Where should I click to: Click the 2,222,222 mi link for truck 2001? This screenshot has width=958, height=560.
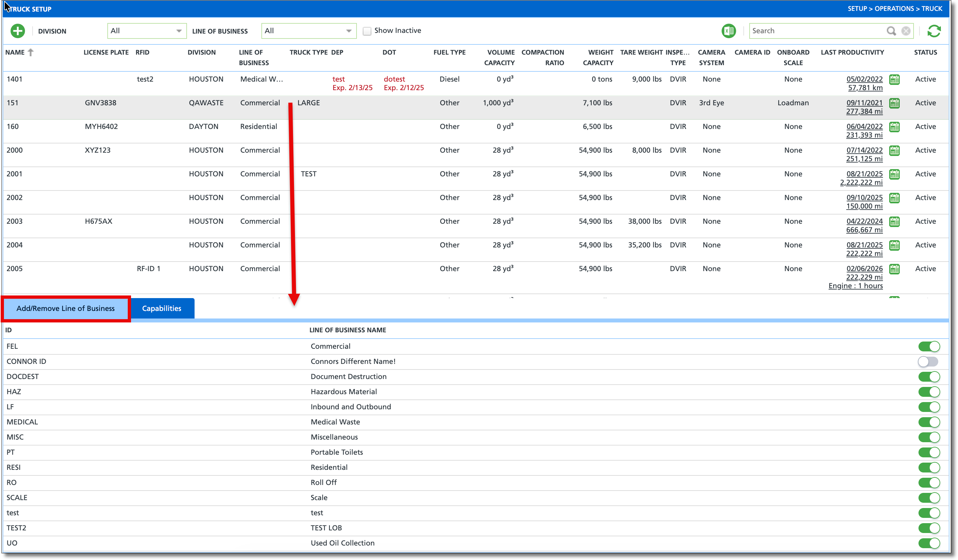point(861,182)
